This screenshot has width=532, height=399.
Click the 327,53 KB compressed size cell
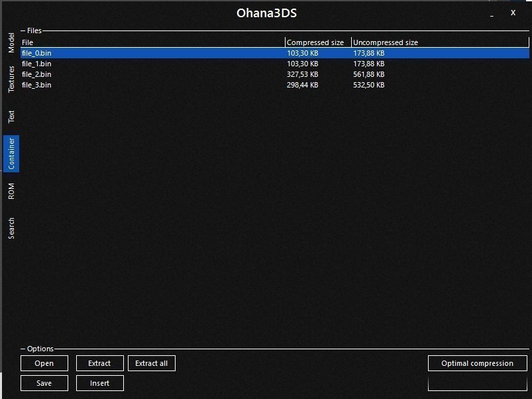(x=302, y=74)
